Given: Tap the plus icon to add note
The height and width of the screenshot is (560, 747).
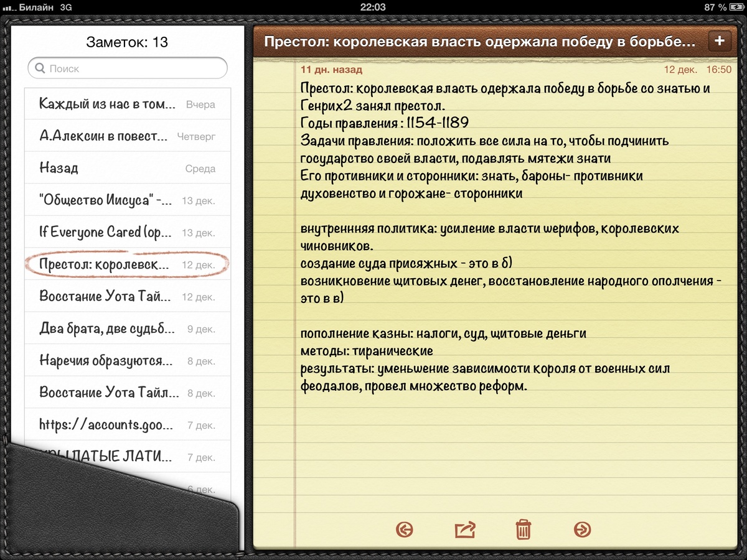Looking at the screenshot, I should (x=720, y=41).
